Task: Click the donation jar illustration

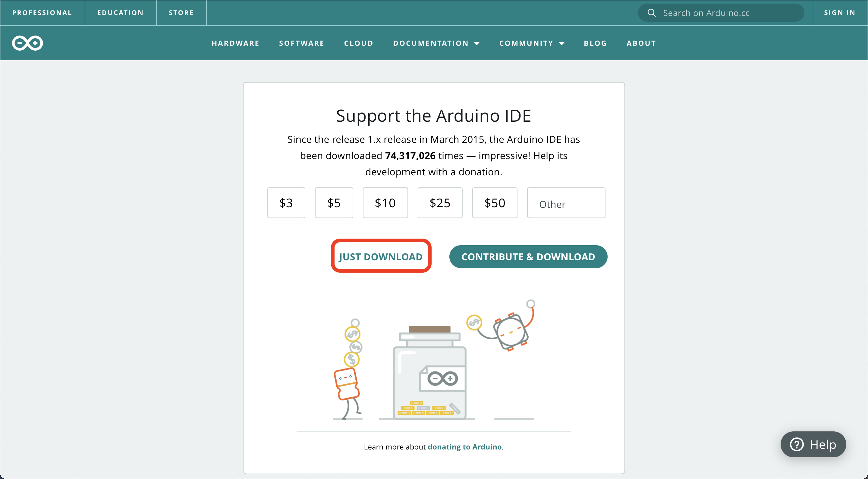Action: (x=429, y=372)
